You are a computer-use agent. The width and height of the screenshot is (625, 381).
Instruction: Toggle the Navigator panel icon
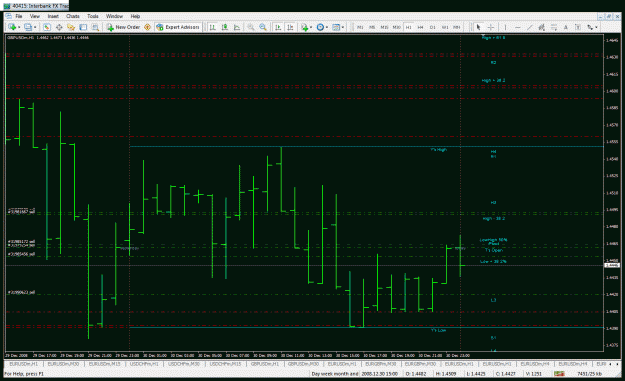pos(71,27)
